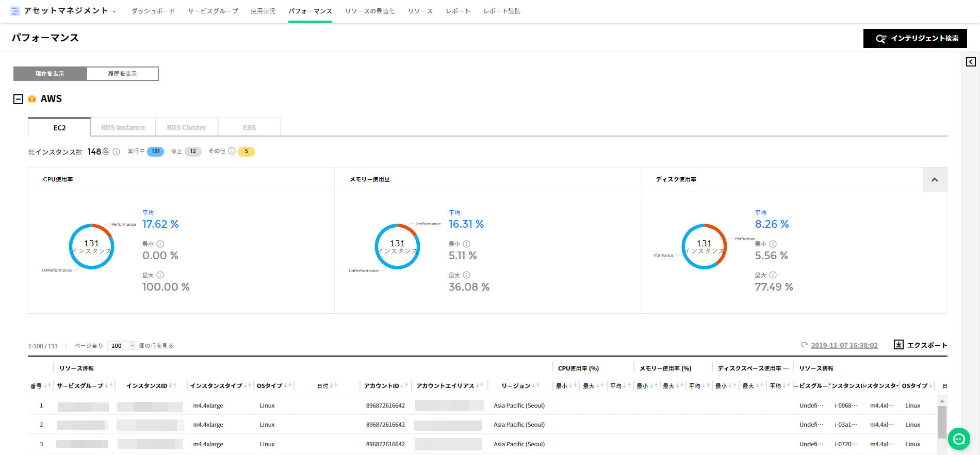Select the current view toggle
This screenshot has height=455, width=980.
pos(50,74)
